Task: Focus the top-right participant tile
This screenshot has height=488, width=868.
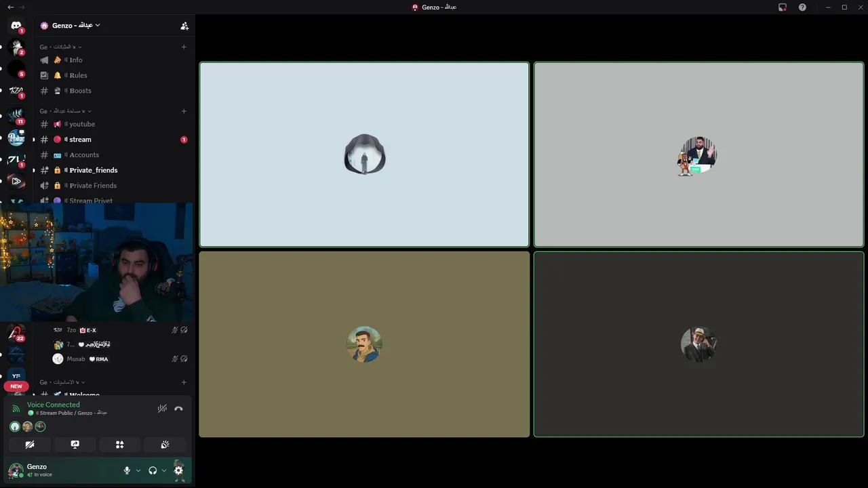Action: (x=698, y=155)
